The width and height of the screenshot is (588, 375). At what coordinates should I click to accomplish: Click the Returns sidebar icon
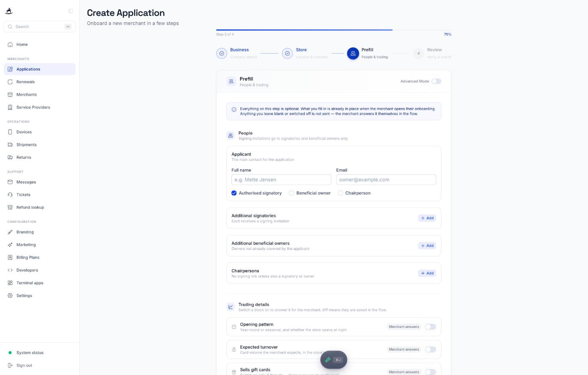(x=10, y=157)
